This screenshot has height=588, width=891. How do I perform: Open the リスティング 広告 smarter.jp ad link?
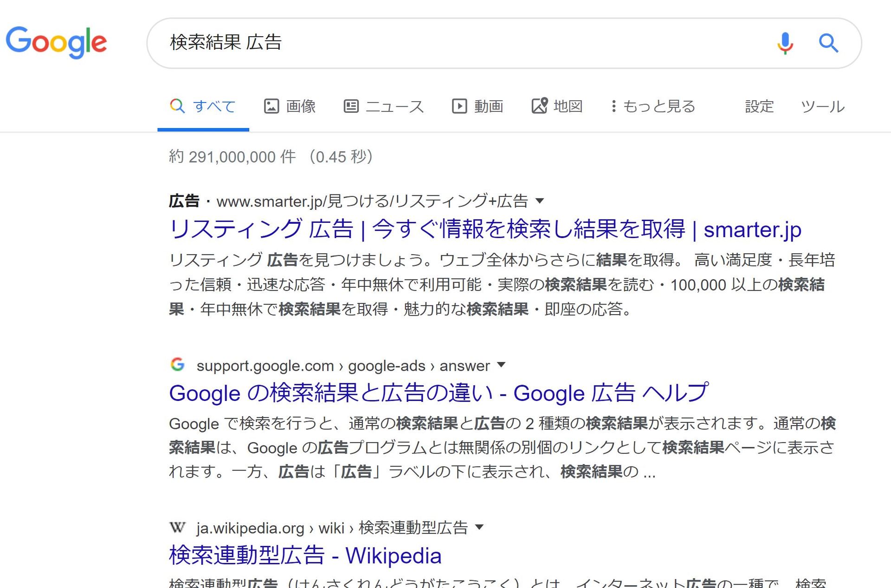coord(485,229)
